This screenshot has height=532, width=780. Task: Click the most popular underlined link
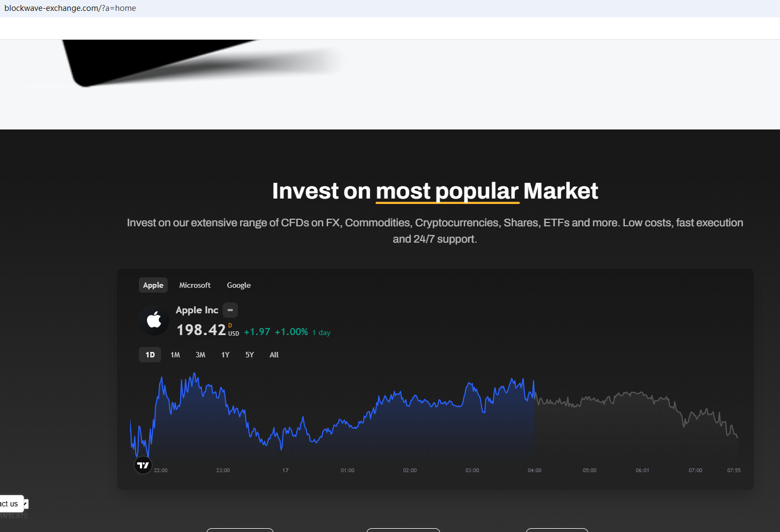click(446, 191)
